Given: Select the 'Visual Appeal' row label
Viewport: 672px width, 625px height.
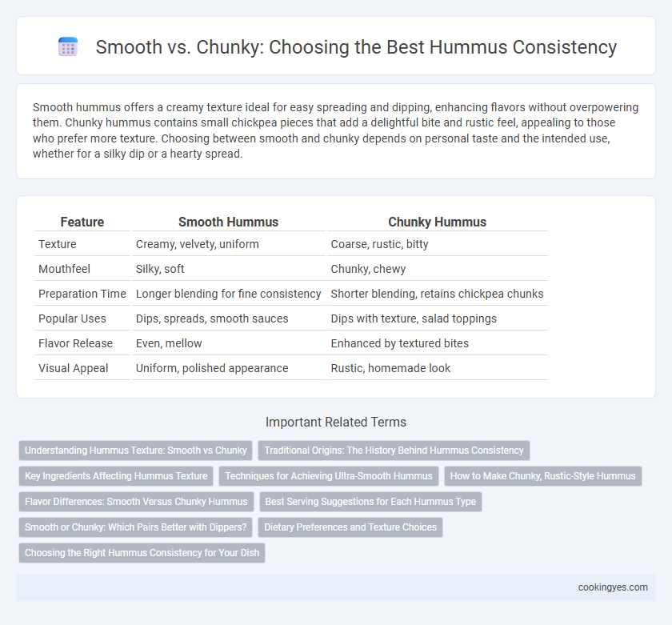Looking at the screenshot, I should point(74,368).
